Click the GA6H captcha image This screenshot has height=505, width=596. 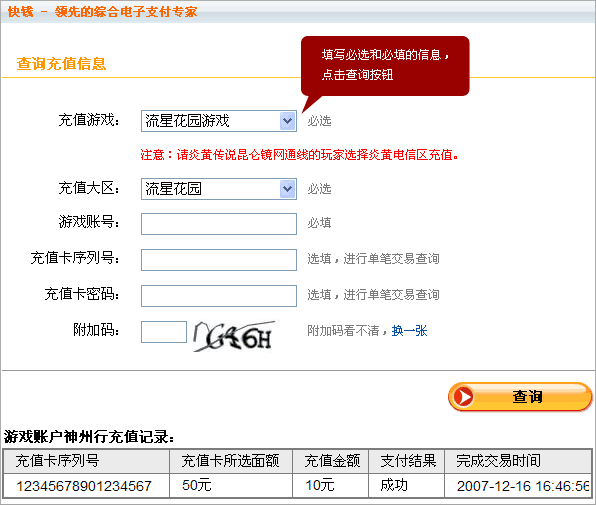(234, 336)
